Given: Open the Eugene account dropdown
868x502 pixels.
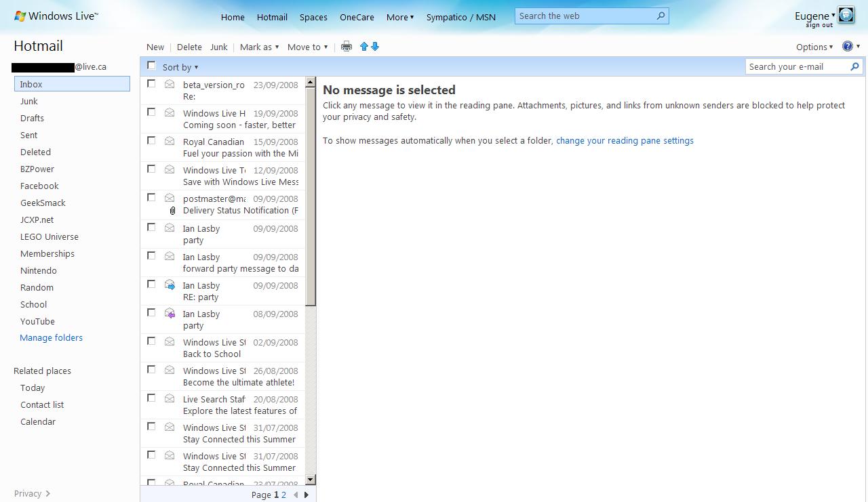Looking at the screenshot, I should click(x=815, y=16).
